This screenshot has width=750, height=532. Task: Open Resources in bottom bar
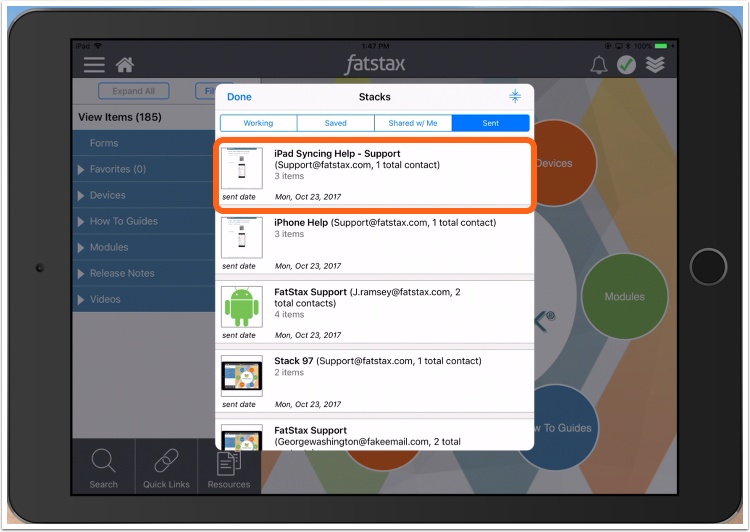[229, 468]
